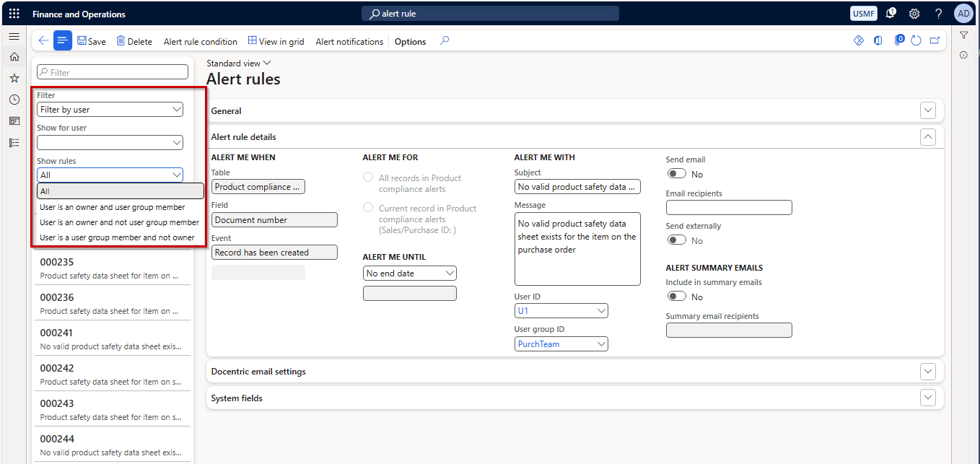The image size is (980, 464).
Task: Open the Modules list icon in sidebar
Action: click(14, 143)
